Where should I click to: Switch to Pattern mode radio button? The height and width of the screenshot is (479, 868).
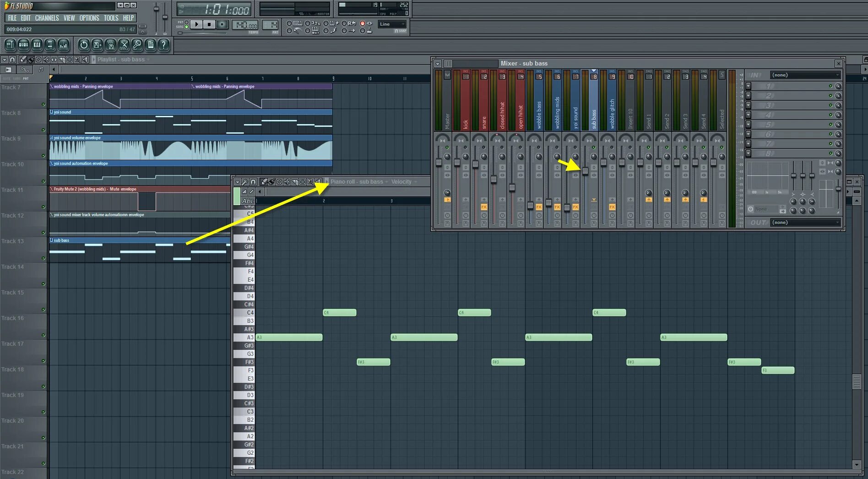click(x=186, y=22)
